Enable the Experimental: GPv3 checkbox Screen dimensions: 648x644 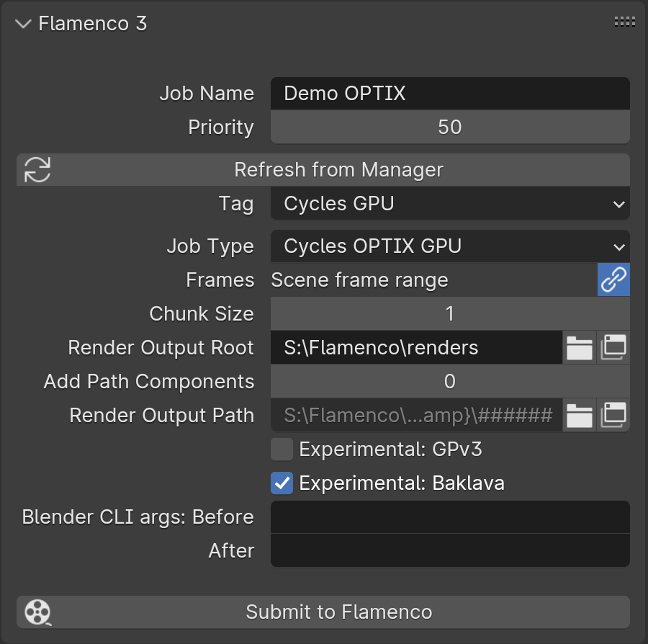[282, 450]
